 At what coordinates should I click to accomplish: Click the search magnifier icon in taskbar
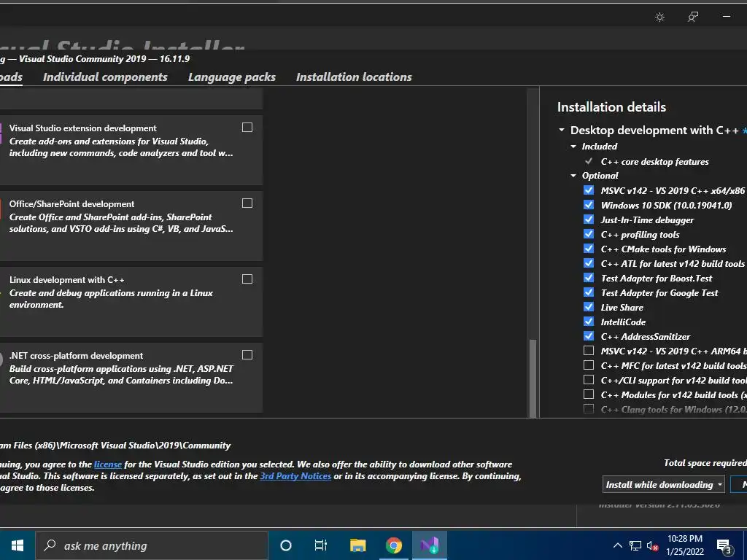coord(50,545)
